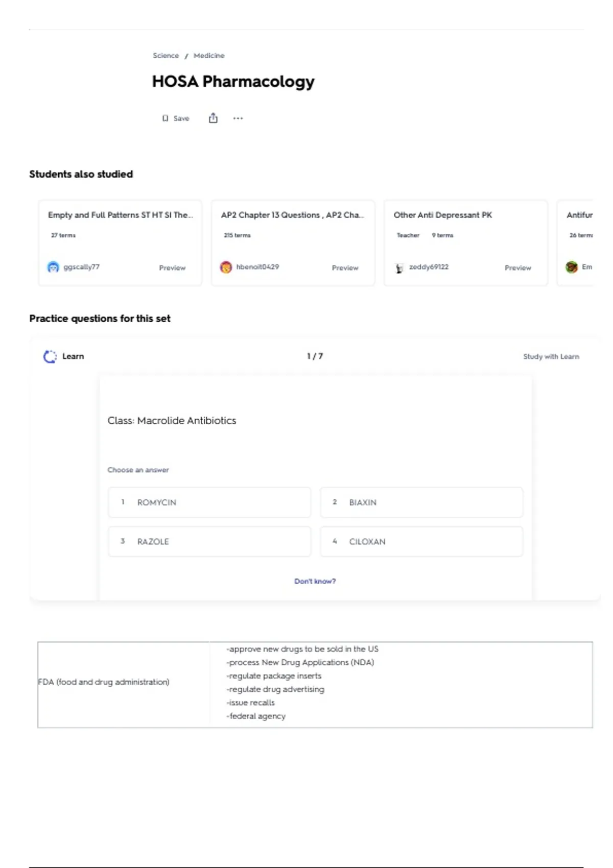Click hbenoit0429's avatar icon
The width and height of the screenshot is (613, 868).
pos(226,267)
